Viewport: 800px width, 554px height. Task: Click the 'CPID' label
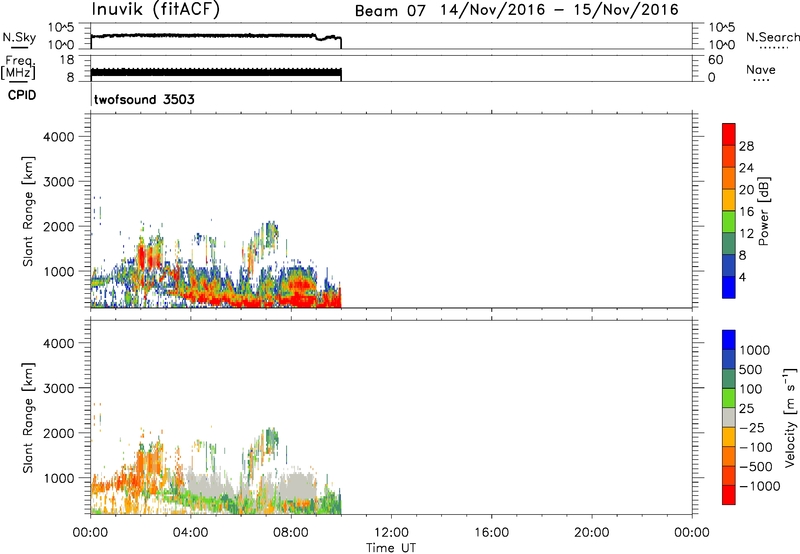(x=22, y=95)
